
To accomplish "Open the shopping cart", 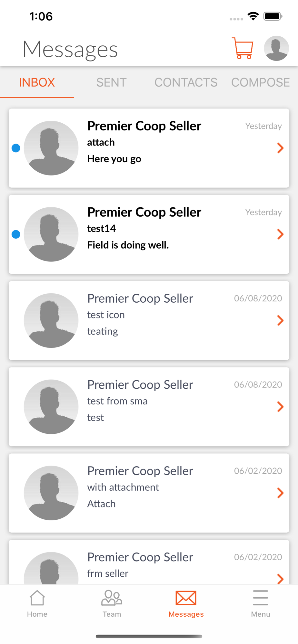I will pyautogui.click(x=243, y=49).
